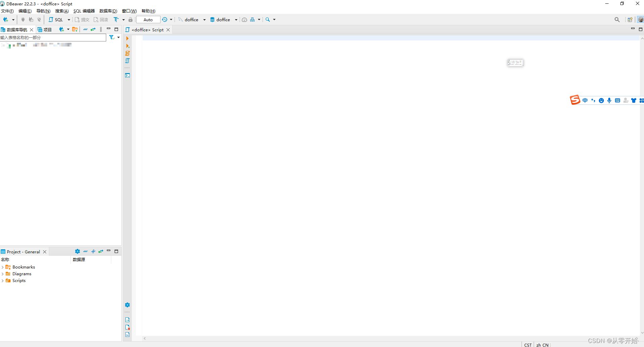
Task: Open the transaction log dropdown arrow
Action: (171, 20)
